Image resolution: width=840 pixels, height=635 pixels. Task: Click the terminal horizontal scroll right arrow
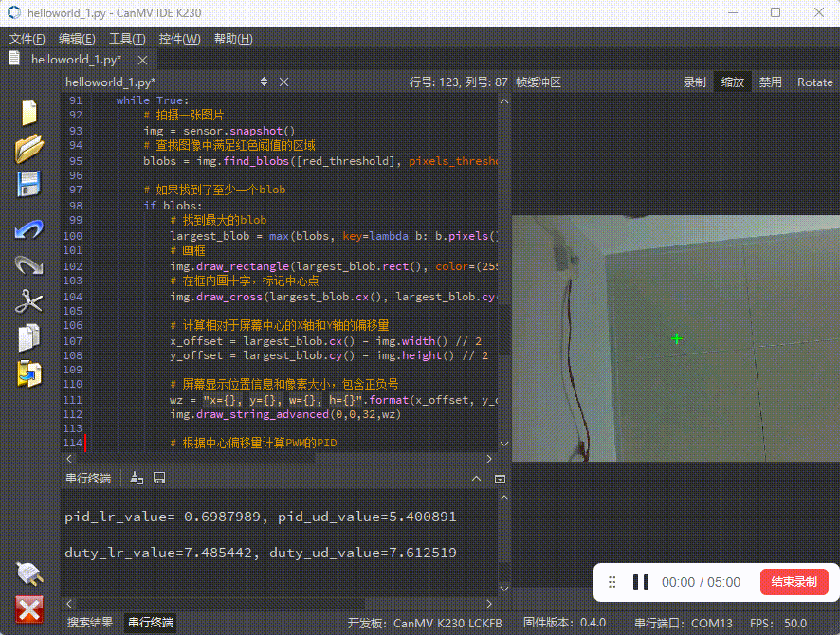click(x=489, y=604)
